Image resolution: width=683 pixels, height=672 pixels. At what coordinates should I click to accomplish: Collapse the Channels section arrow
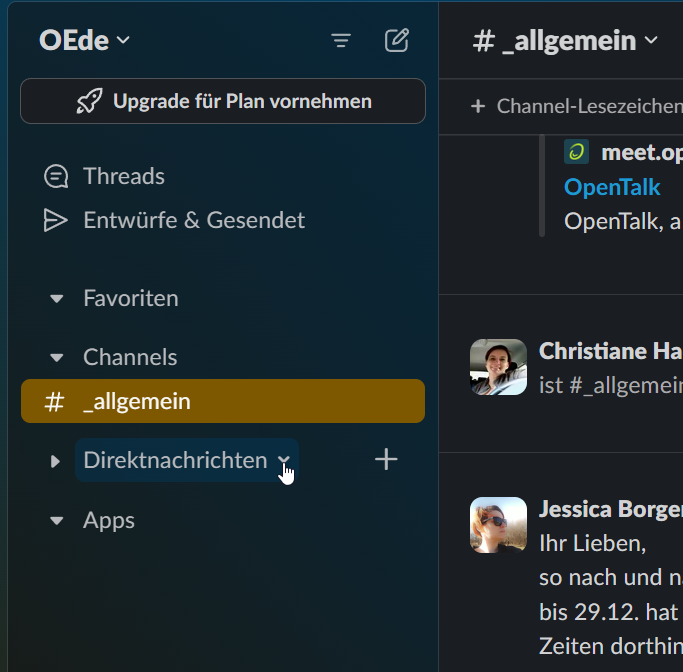coord(57,358)
